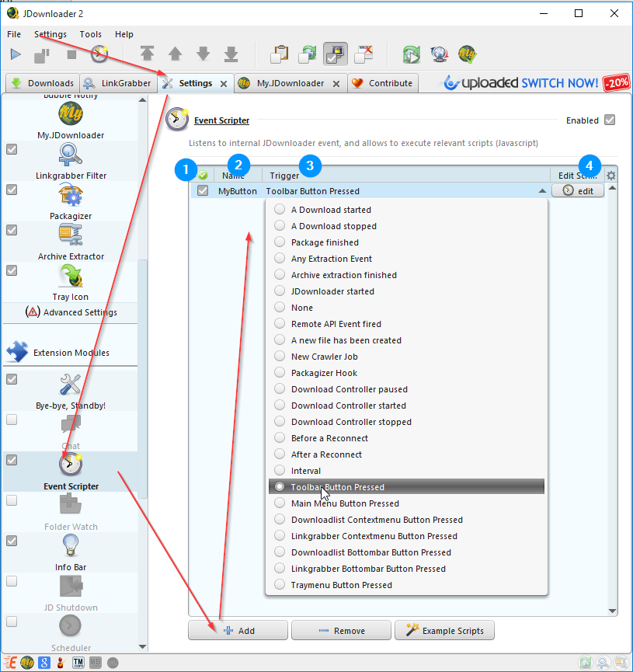Open Linkgrabber Filter settings in sidebar
This screenshot has width=633, height=672.
pos(70,162)
